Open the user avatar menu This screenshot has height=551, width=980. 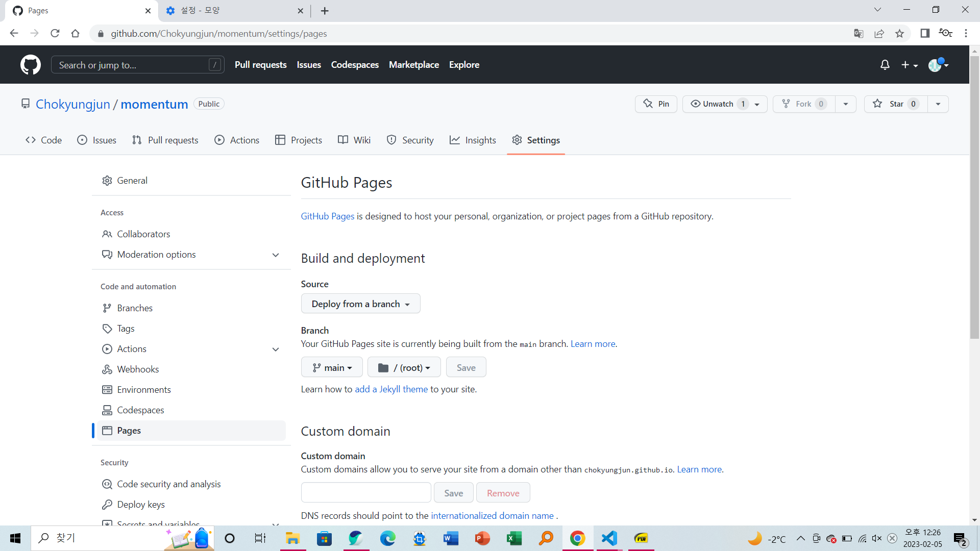pyautogui.click(x=938, y=65)
